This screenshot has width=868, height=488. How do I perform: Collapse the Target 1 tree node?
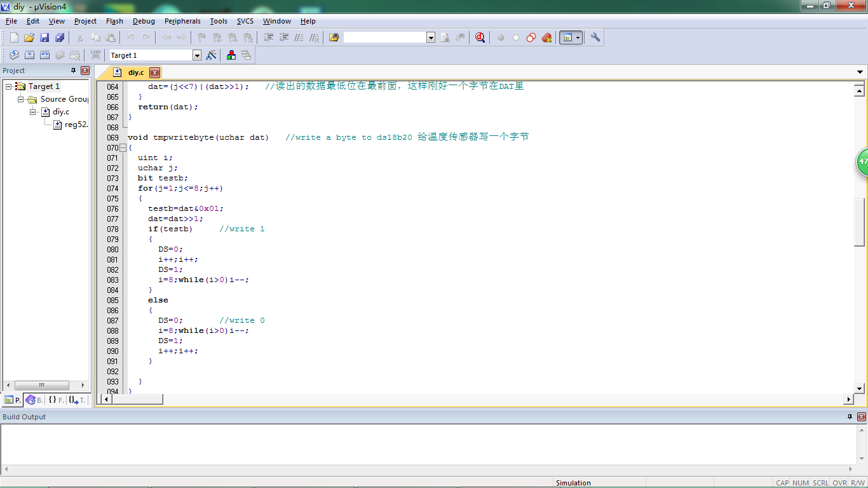pos(9,86)
